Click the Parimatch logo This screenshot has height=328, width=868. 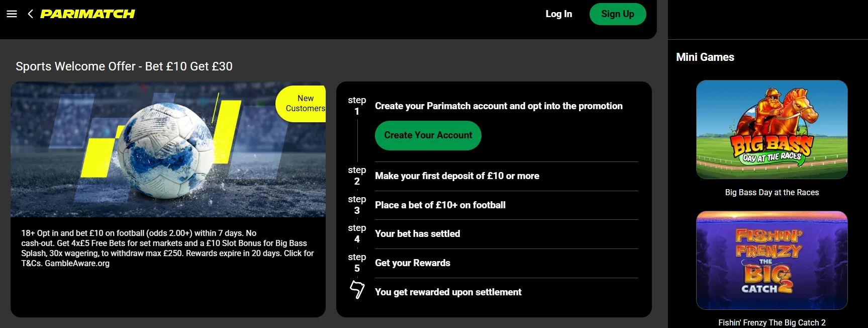tap(87, 14)
